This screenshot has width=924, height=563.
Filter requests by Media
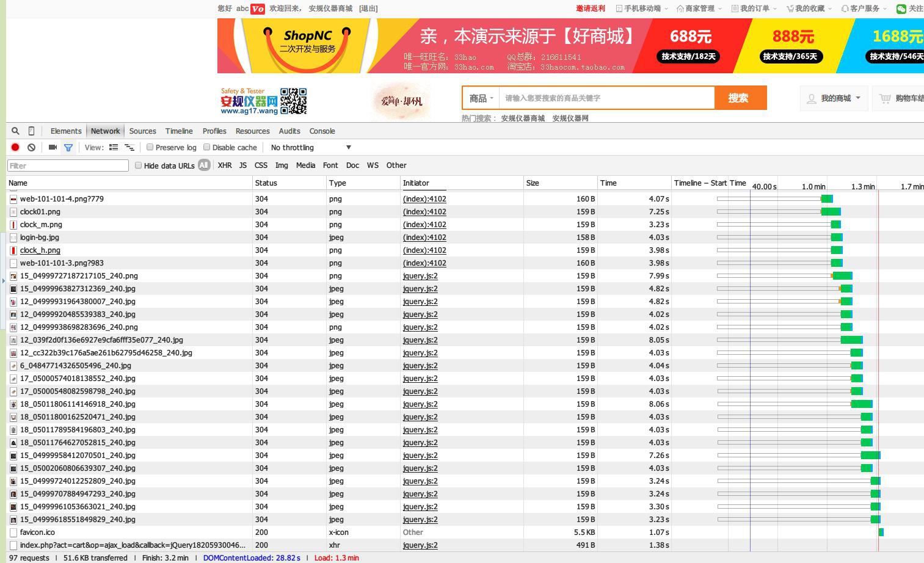click(x=305, y=165)
